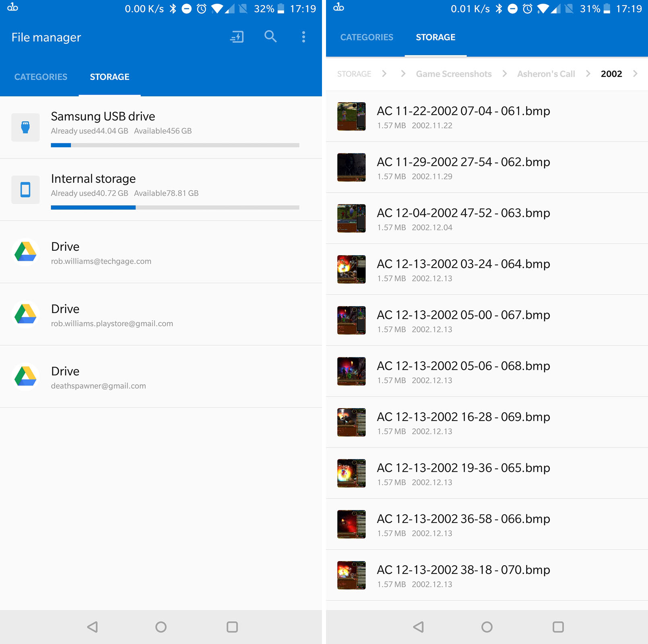Click chevron right after STORAGE breadcrumb

pos(384,74)
